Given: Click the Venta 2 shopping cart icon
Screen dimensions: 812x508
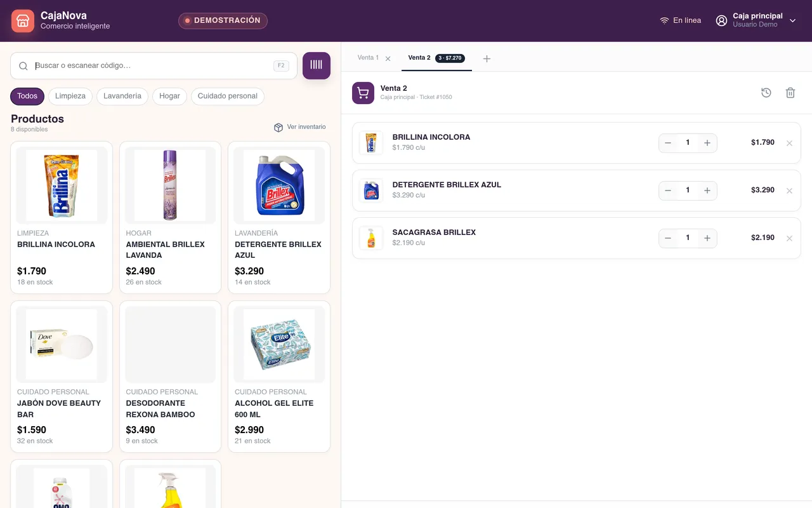Looking at the screenshot, I should coord(363,93).
